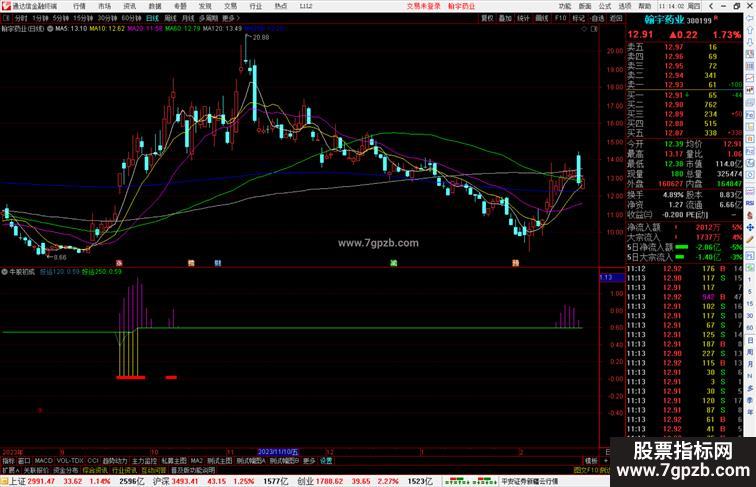The width and height of the screenshot is (756, 487).
Task: Open 设置 in the indicator tab bar
Action: [x=326, y=461]
